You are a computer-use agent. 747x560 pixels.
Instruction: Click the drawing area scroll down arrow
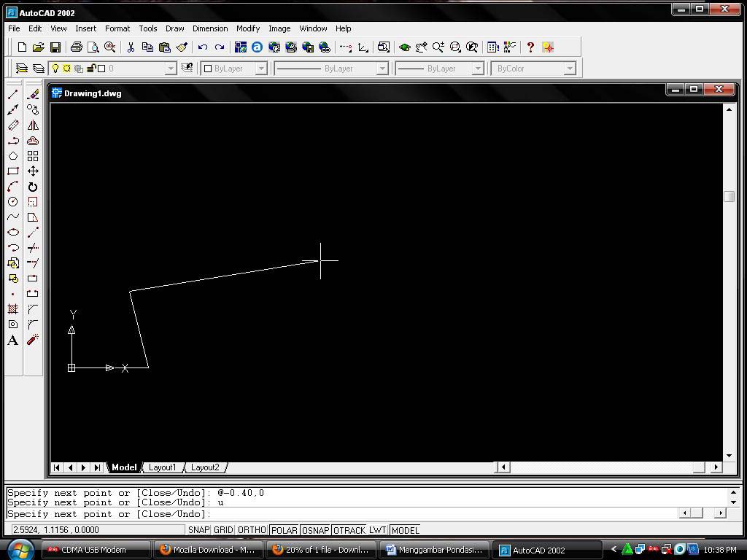pos(729,456)
